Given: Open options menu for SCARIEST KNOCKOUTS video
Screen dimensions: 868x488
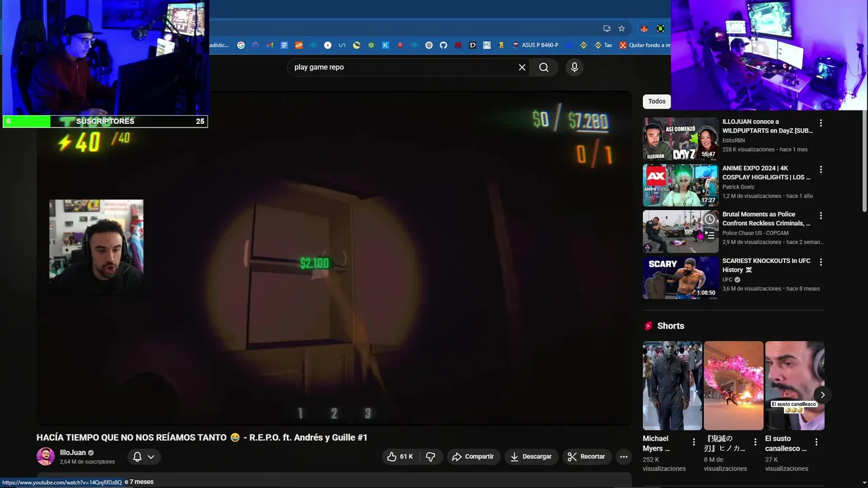Looking at the screenshot, I should (821, 262).
